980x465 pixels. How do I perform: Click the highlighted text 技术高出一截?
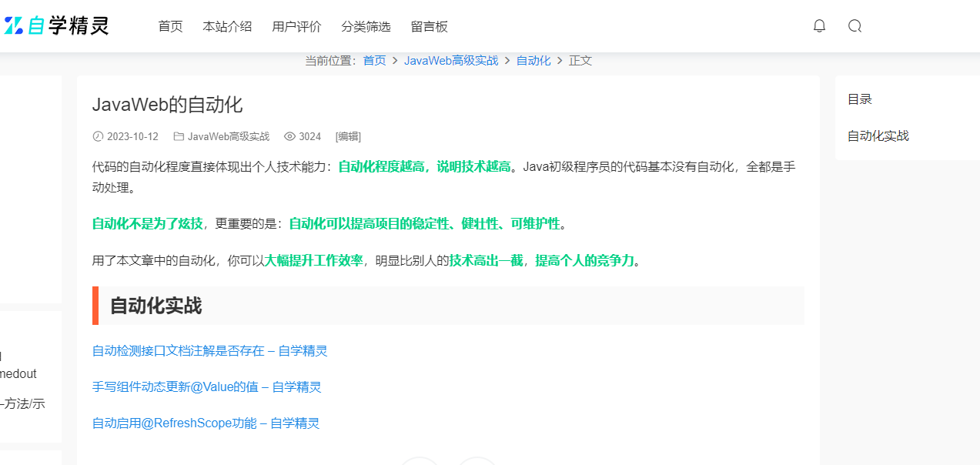(487, 260)
